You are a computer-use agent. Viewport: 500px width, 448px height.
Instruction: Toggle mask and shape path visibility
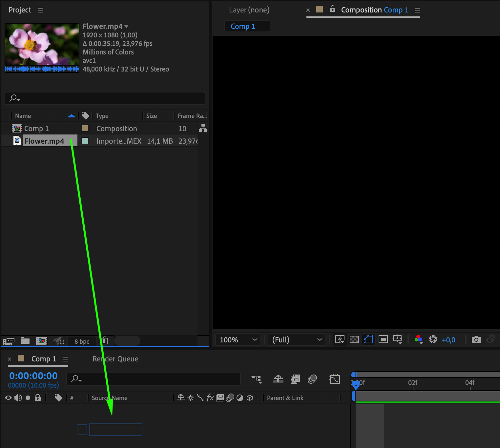(369, 339)
